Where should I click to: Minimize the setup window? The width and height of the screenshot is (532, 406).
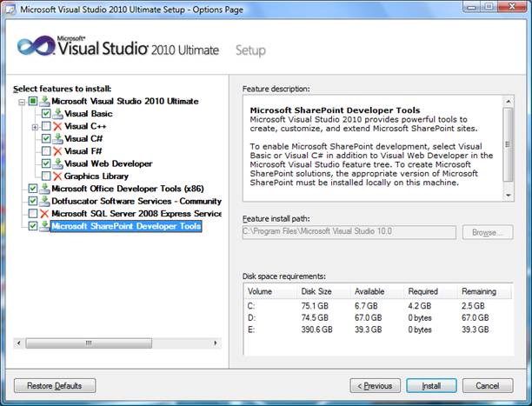(x=471, y=7)
